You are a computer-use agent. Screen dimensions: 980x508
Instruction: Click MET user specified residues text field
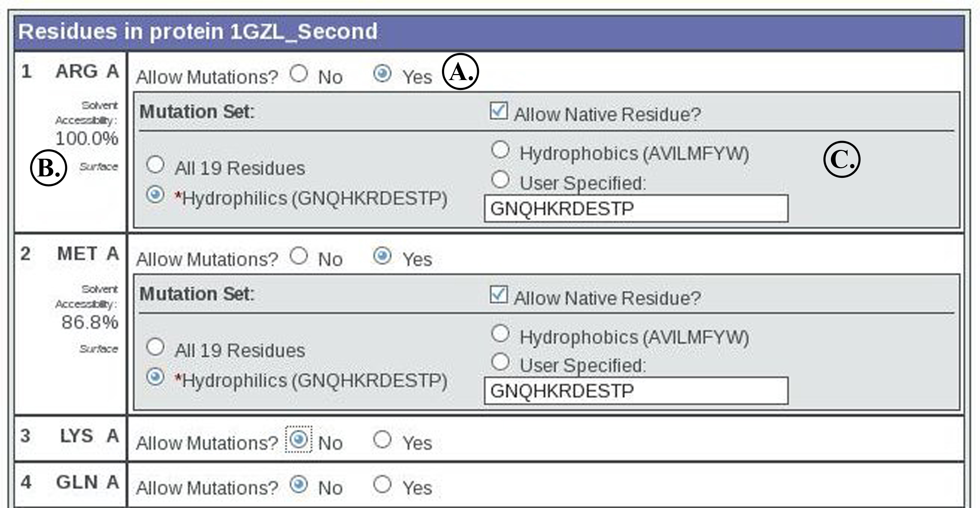coord(636,391)
